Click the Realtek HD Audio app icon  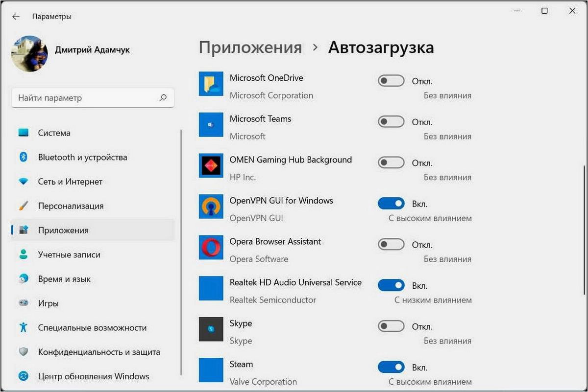click(x=211, y=288)
